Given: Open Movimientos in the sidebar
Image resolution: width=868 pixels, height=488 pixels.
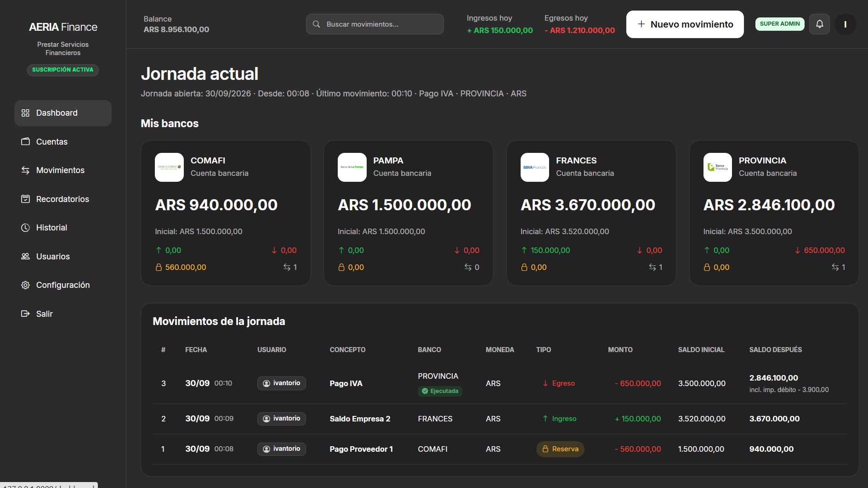Looking at the screenshot, I should pyautogui.click(x=63, y=170).
